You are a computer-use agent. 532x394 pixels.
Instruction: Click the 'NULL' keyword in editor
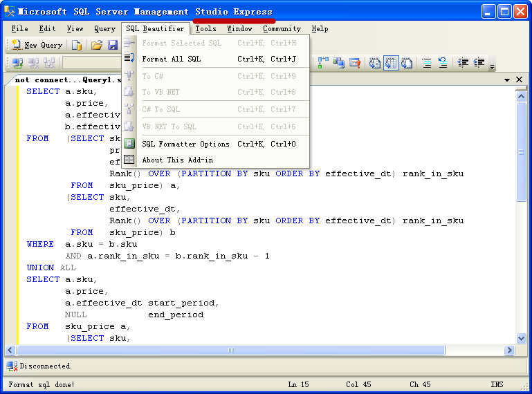click(76, 315)
